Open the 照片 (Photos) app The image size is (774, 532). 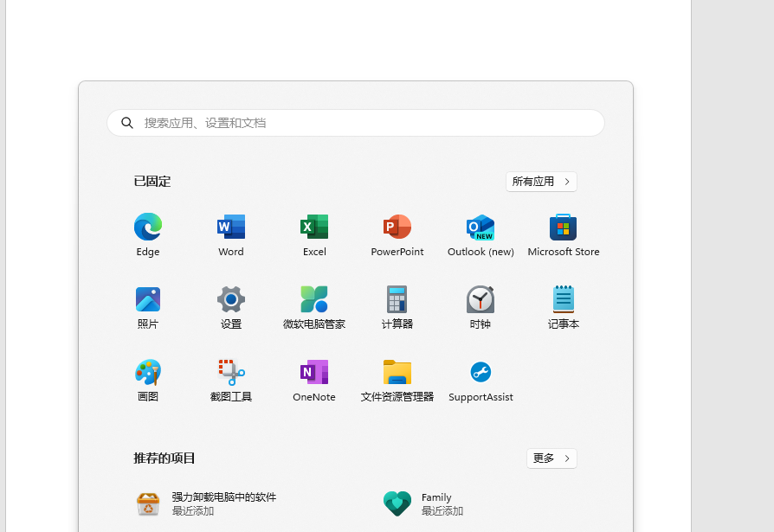pos(148,300)
